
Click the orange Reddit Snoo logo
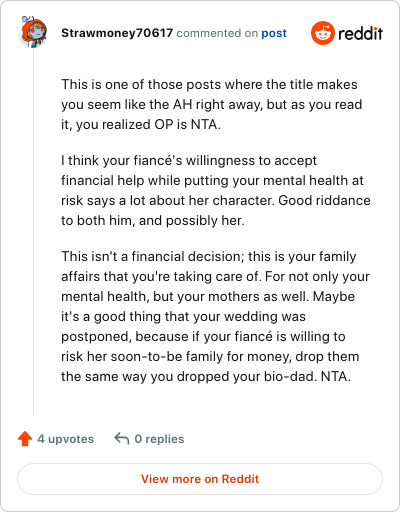pyautogui.click(x=322, y=33)
